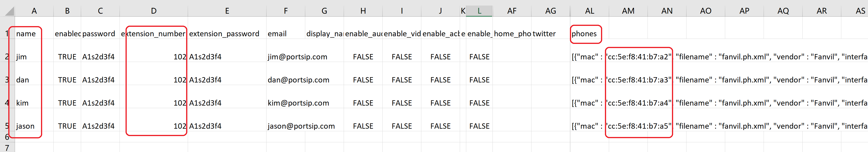Image resolution: width=868 pixels, height=152 pixels.
Task: Click the "twitter" header cell
Action: pyautogui.click(x=544, y=34)
